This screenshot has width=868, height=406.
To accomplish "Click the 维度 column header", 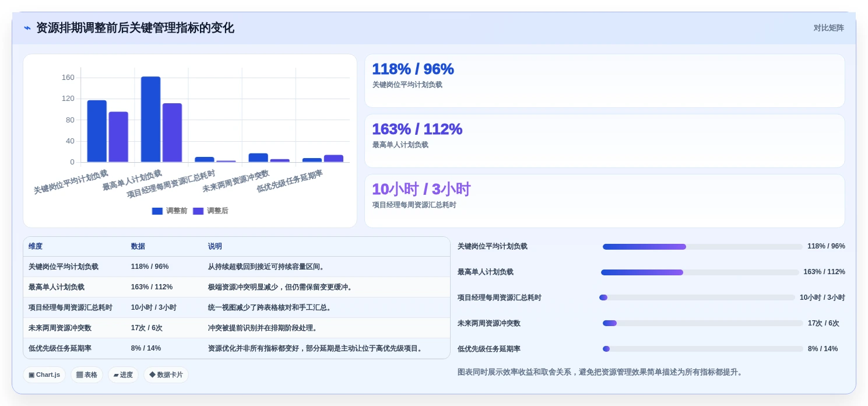I will pyautogui.click(x=36, y=246).
